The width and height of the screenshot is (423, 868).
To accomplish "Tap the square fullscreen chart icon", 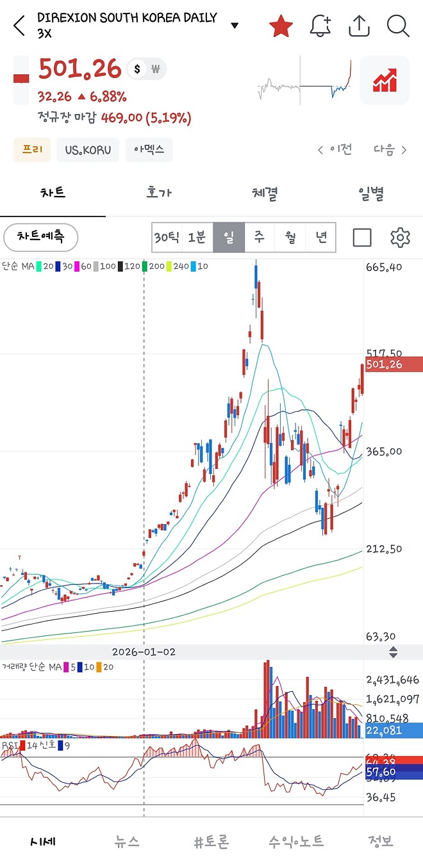I will (362, 238).
